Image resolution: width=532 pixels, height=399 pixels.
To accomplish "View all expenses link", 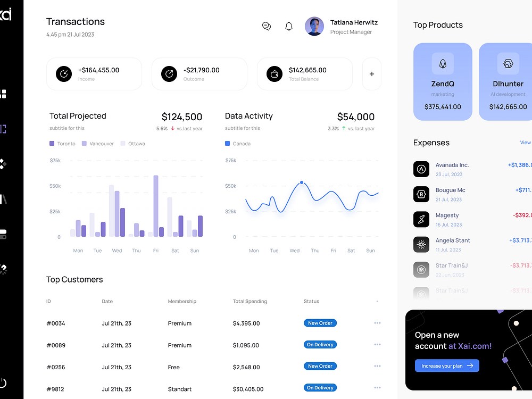I will point(526,143).
